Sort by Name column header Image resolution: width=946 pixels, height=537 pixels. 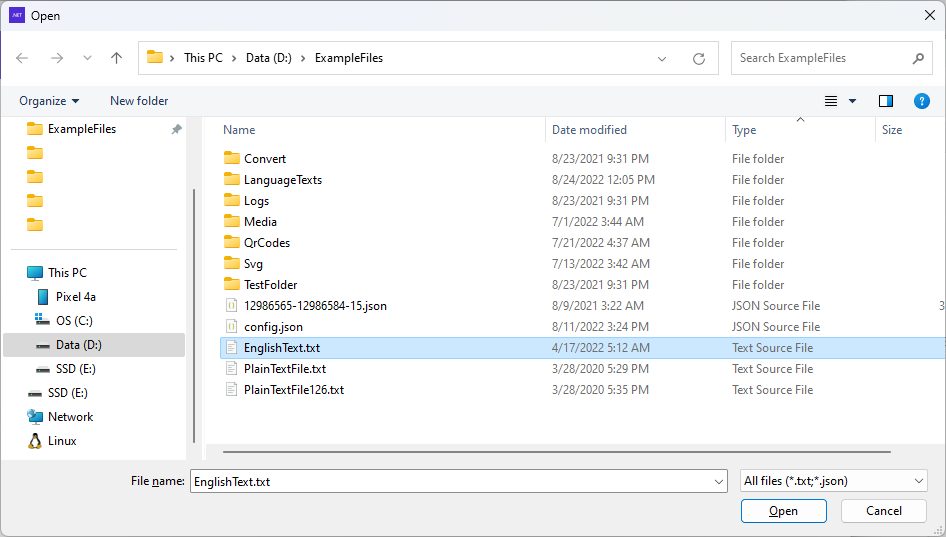coord(239,130)
